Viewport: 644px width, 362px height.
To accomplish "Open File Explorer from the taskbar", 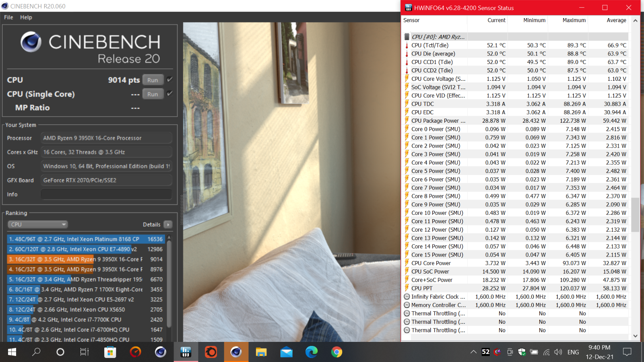I will (261, 352).
